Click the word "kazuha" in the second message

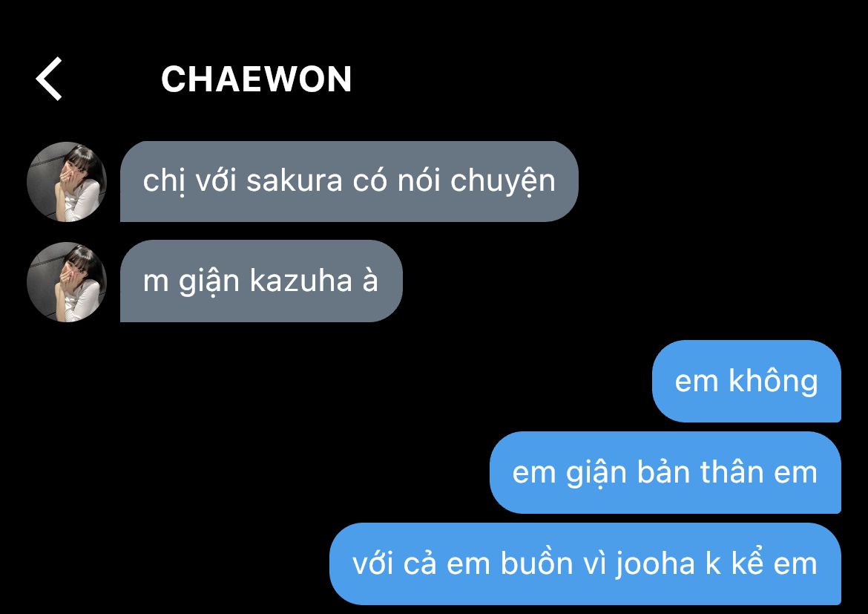coord(301,281)
